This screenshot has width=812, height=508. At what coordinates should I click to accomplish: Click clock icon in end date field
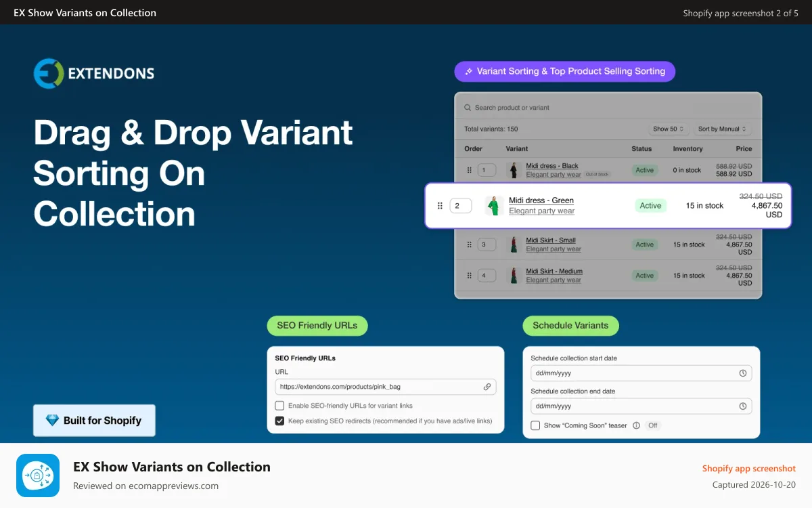tap(743, 406)
